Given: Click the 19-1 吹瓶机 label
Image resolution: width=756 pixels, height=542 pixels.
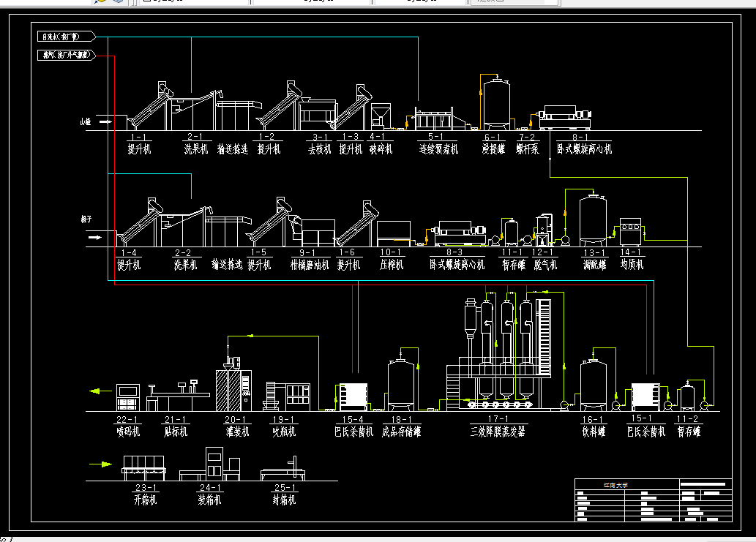Looking at the screenshot, I should [x=283, y=426].
